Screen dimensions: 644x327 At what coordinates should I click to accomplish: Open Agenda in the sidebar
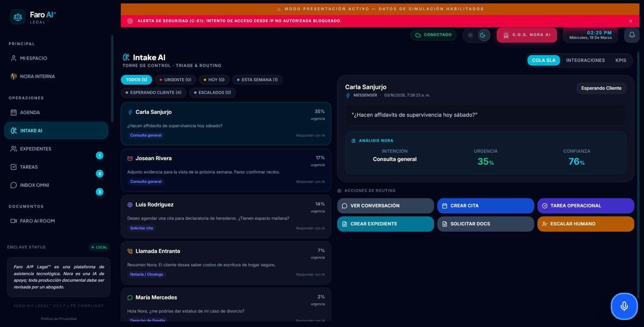pos(30,112)
